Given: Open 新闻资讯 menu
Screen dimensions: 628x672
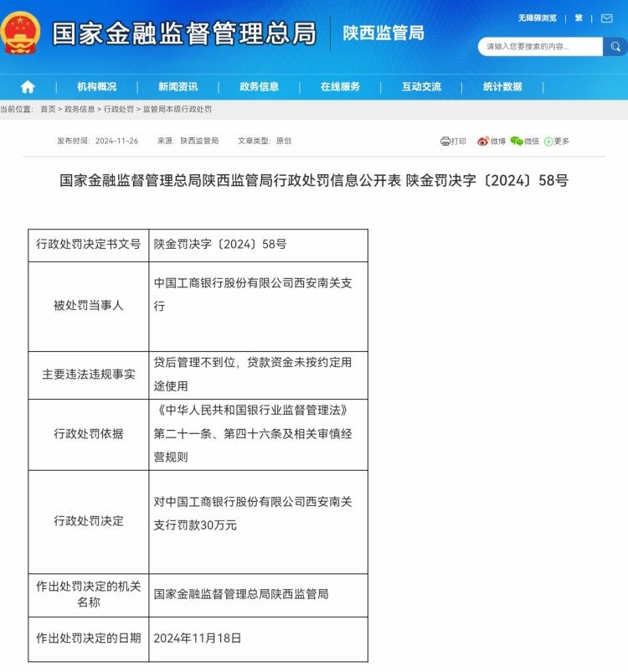Looking at the screenshot, I should 178,86.
